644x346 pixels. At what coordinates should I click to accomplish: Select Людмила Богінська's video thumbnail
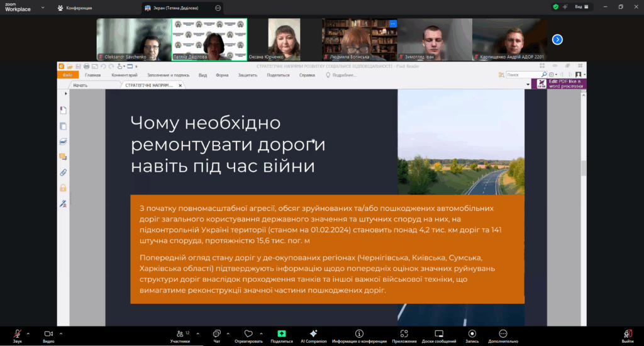pyautogui.click(x=359, y=40)
